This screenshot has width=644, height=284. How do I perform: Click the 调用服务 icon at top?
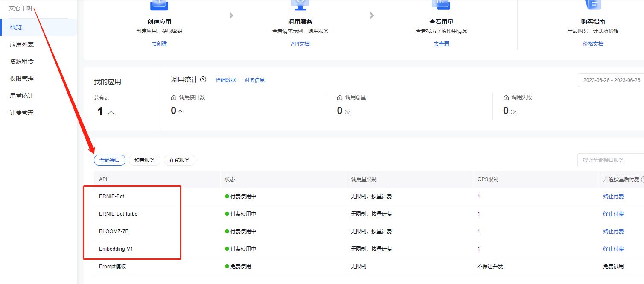(300, 4)
